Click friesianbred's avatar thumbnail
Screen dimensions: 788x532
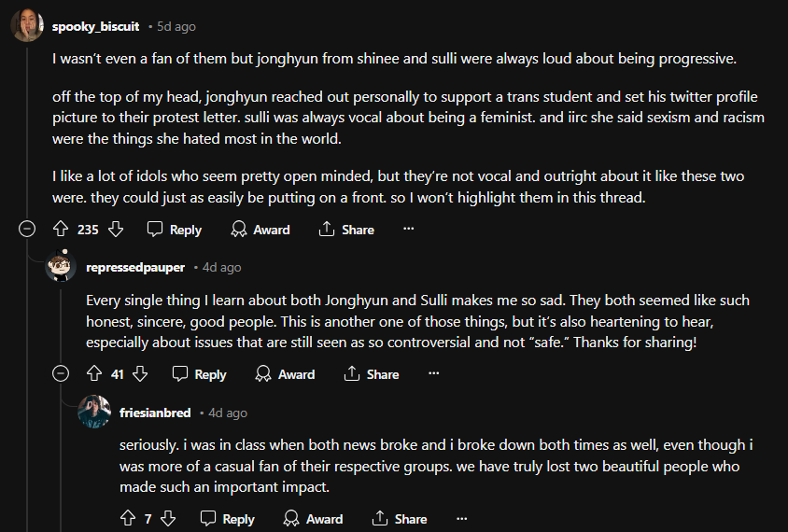coord(94,412)
